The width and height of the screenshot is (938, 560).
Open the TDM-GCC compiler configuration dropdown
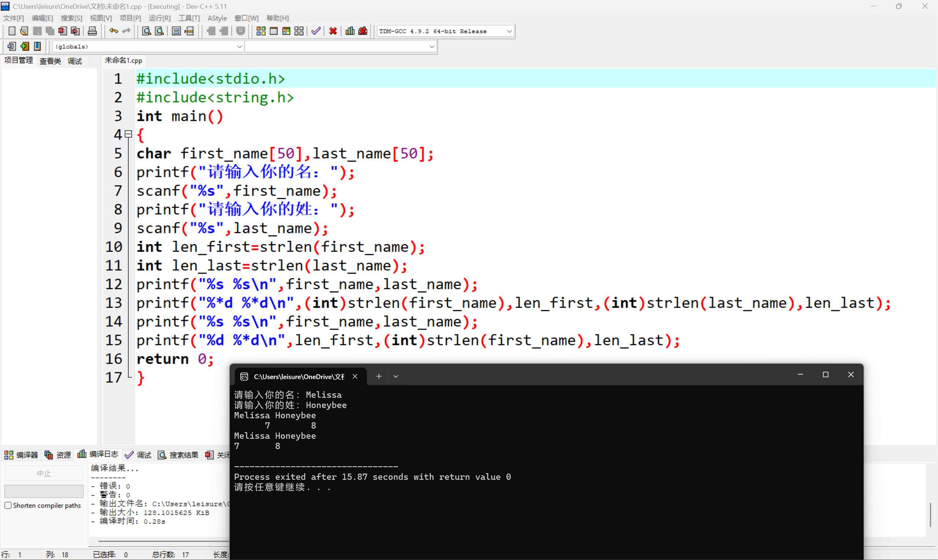(x=510, y=31)
